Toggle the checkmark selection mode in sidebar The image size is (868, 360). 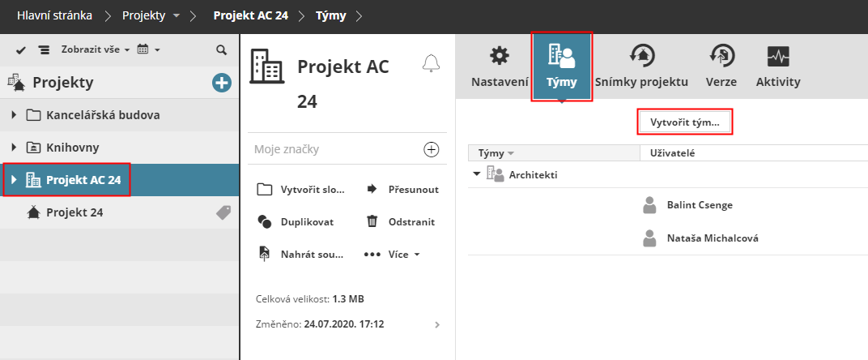click(22, 49)
